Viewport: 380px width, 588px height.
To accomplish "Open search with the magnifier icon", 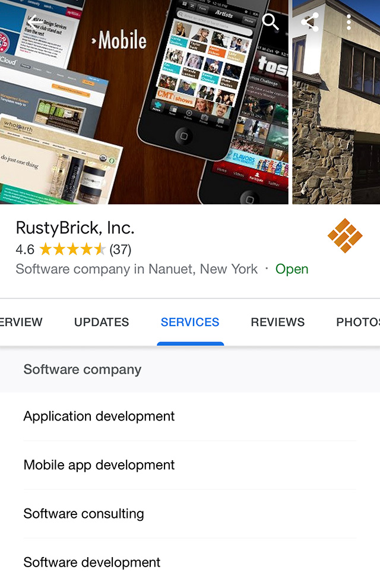I will tap(270, 22).
